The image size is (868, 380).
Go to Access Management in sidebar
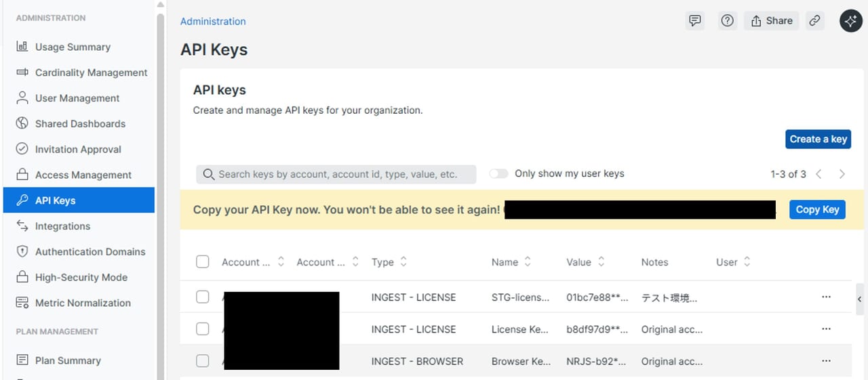coord(83,175)
